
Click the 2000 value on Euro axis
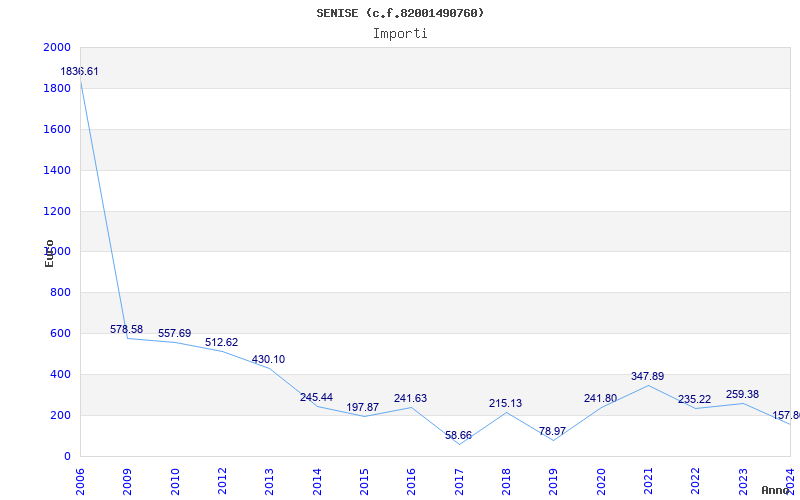click(57, 47)
